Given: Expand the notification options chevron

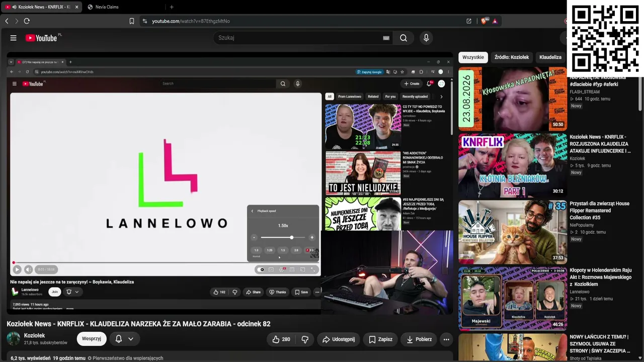Looking at the screenshot, I should click(131, 339).
